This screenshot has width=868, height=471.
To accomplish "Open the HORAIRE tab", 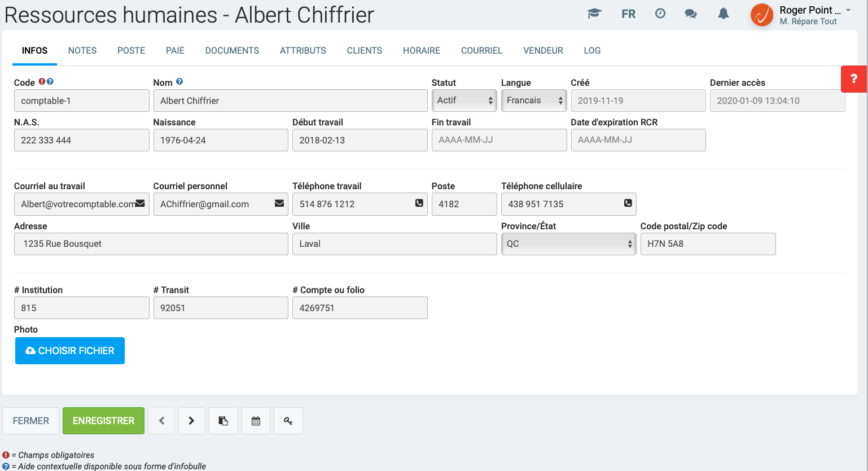I will click(x=421, y=50).
